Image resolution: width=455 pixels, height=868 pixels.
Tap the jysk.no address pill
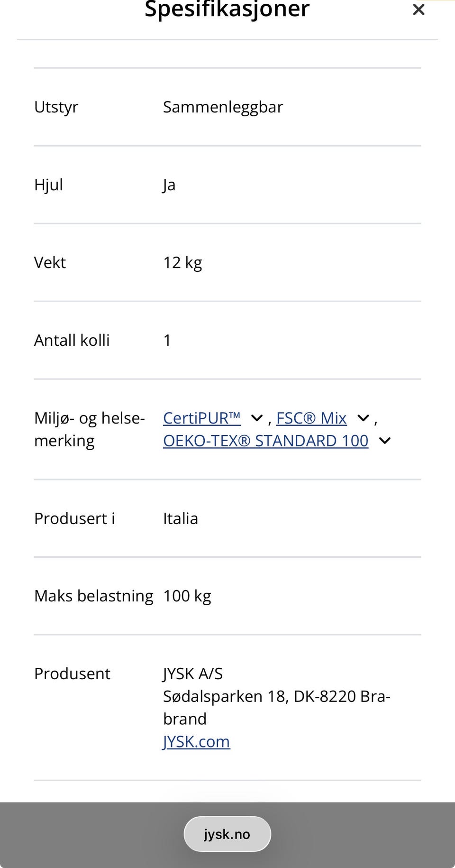point(227,834)
